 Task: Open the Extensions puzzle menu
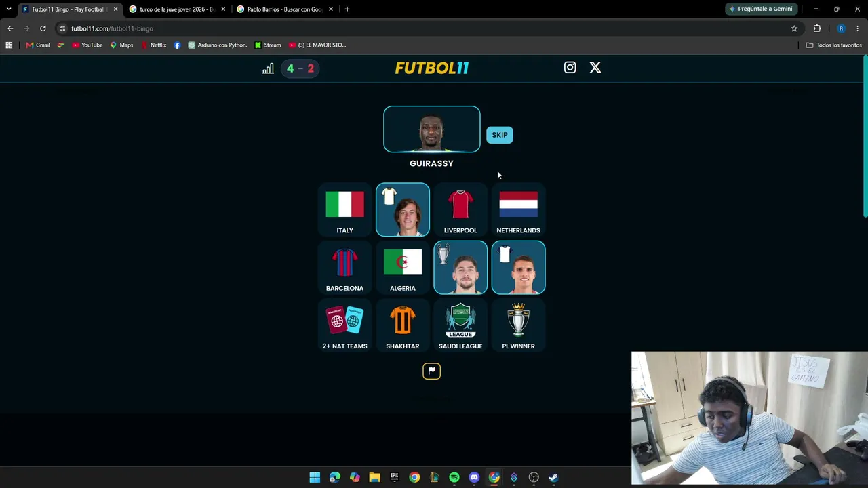(817, 28)
